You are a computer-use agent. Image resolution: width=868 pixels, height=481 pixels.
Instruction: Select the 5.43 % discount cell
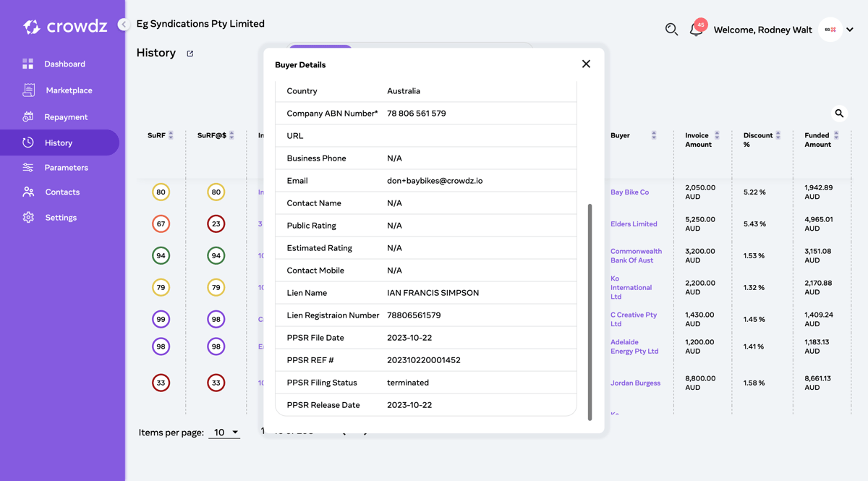point(754,224)
